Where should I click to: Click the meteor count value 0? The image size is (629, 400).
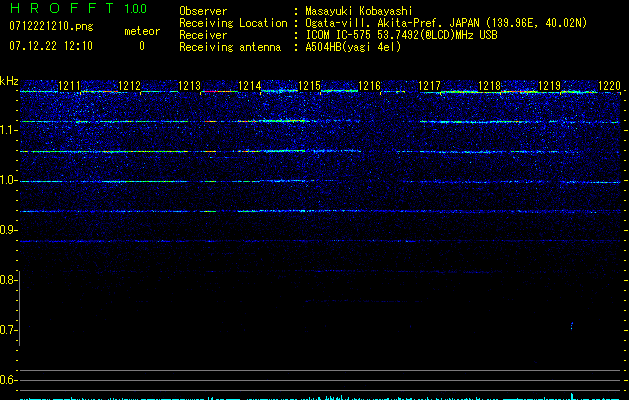tap(142, 46)
